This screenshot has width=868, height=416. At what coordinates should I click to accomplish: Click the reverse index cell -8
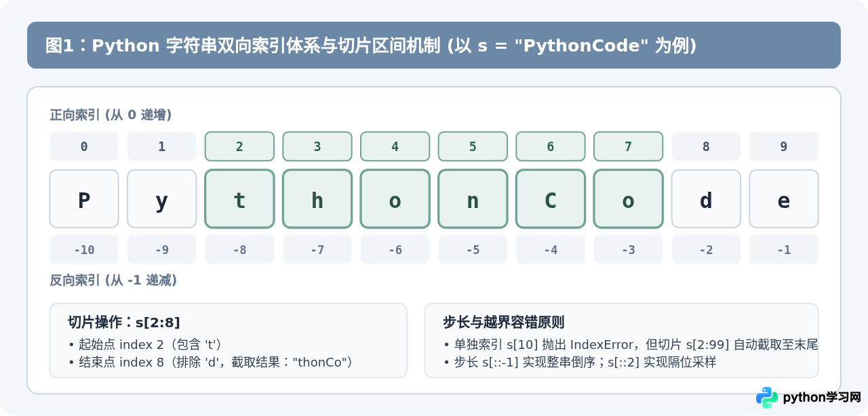(239, 249)
